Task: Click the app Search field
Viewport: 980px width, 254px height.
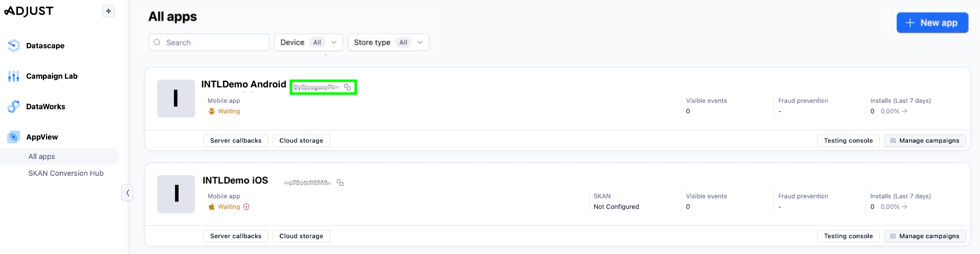Action: pos(214,42)
